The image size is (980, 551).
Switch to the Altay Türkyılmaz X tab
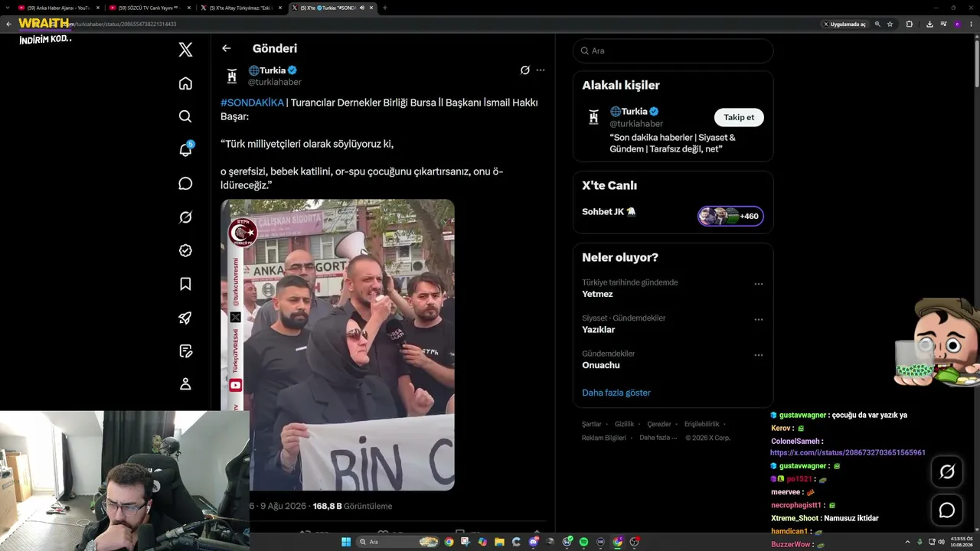click(x=240, y=8)
